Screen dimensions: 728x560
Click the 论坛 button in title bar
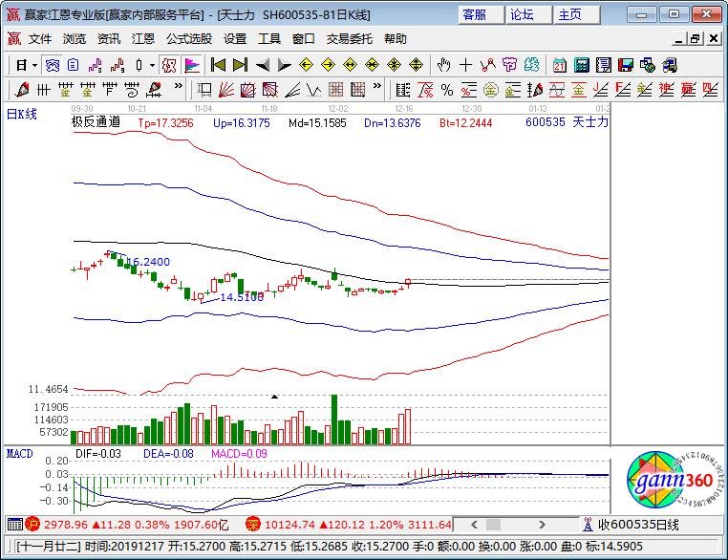pyautogui.click(x=529, y=15)
